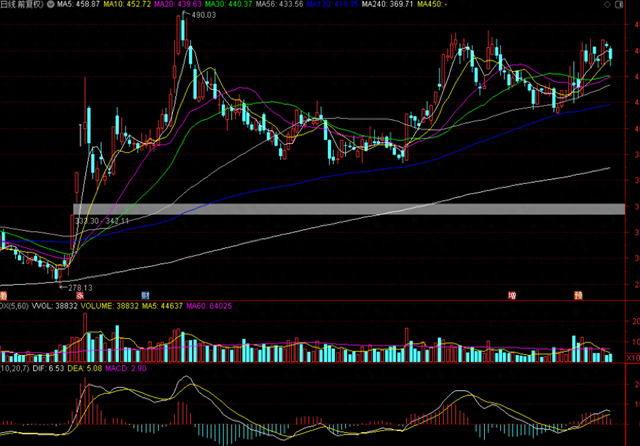
Task: Click the green MA30: 440.37 label
Action: [228, 4]
